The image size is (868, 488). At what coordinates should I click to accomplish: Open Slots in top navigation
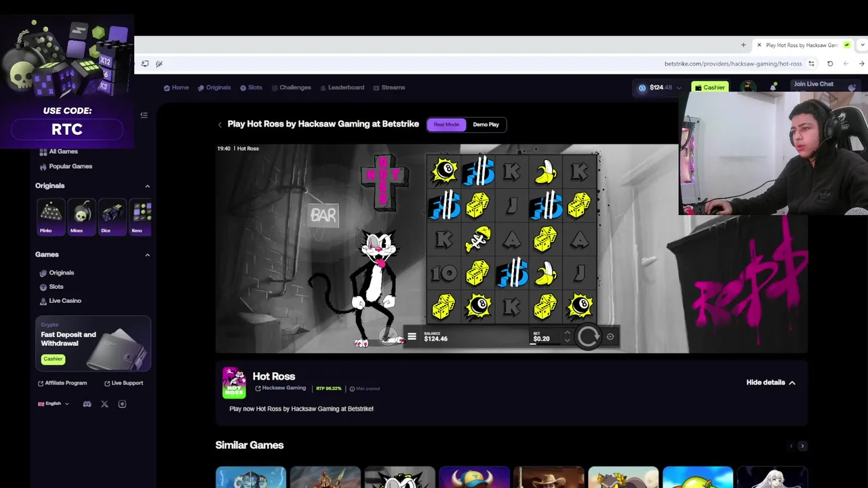(251, 87)
